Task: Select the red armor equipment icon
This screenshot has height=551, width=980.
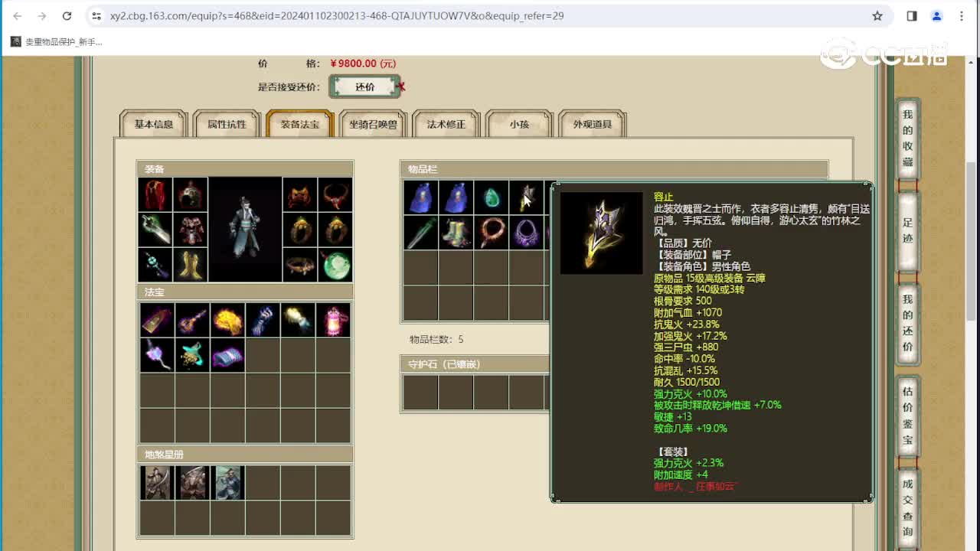Action: click(191, 230)
